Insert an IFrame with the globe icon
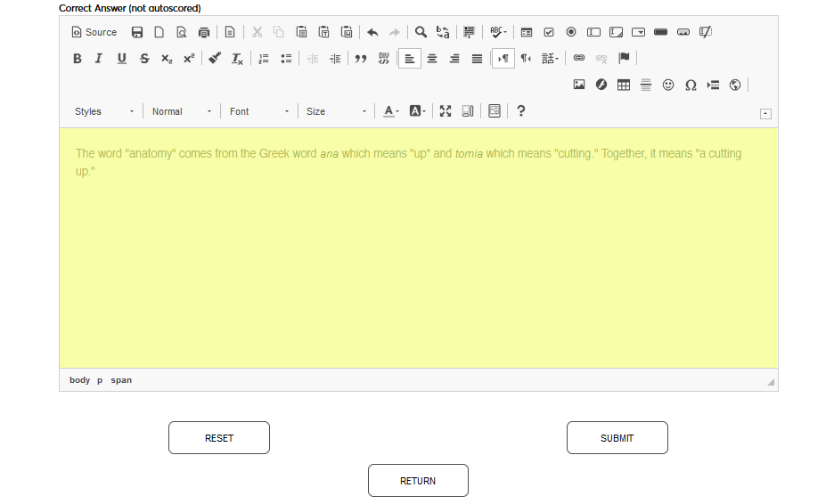 click(735, 85)
